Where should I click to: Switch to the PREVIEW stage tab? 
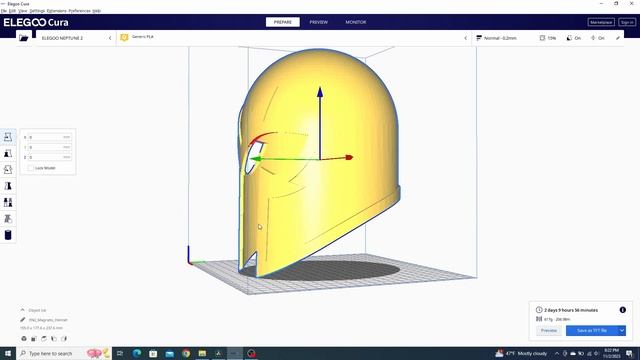click(x=318, y=22)
